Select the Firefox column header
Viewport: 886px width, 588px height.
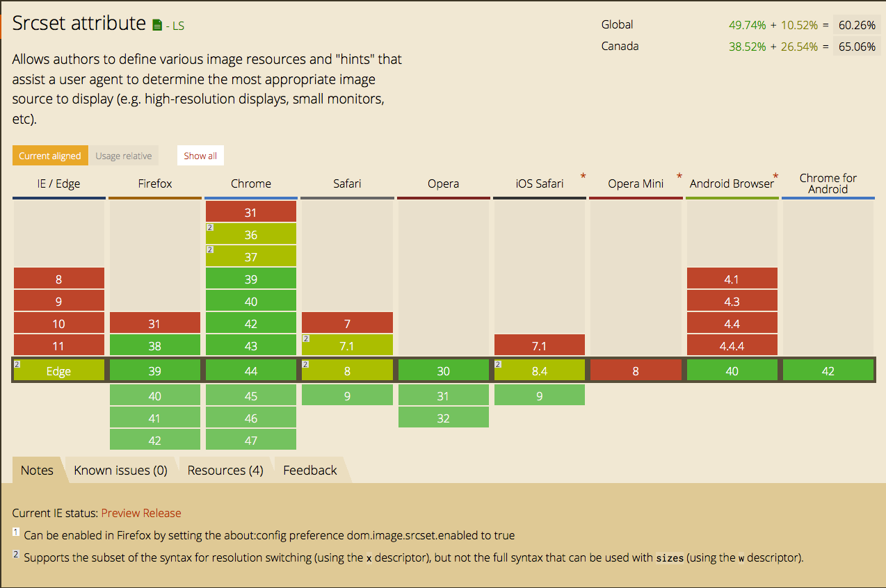tap(155, 183)
